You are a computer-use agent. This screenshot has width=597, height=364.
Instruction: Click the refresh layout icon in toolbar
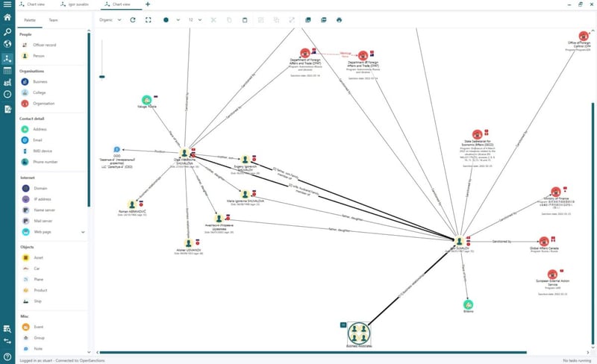coord(133,20)
